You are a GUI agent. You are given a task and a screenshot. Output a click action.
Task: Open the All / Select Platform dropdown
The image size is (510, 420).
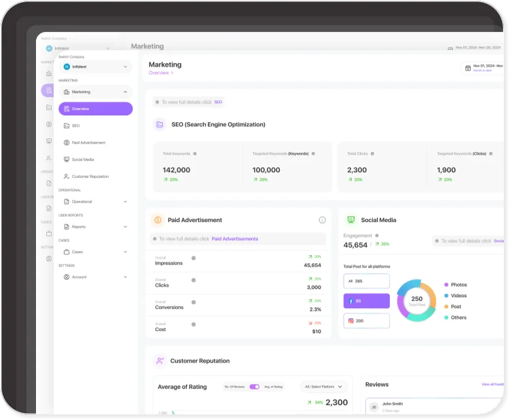click(323, 387)
